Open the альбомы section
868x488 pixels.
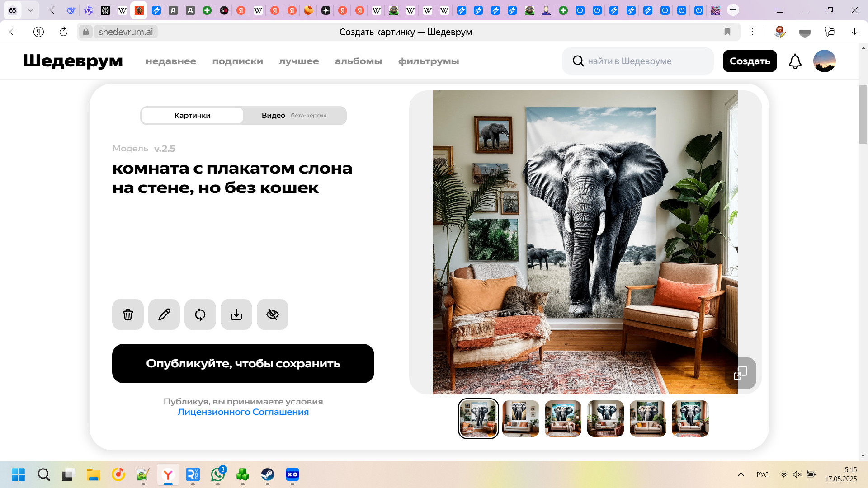tap(359, 61)
